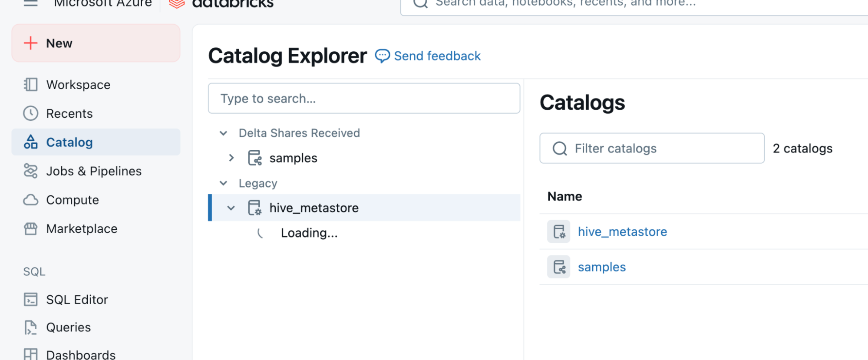Open Dashboards from the sidebar
Screen dimensions: 868x360
(81, 354)
